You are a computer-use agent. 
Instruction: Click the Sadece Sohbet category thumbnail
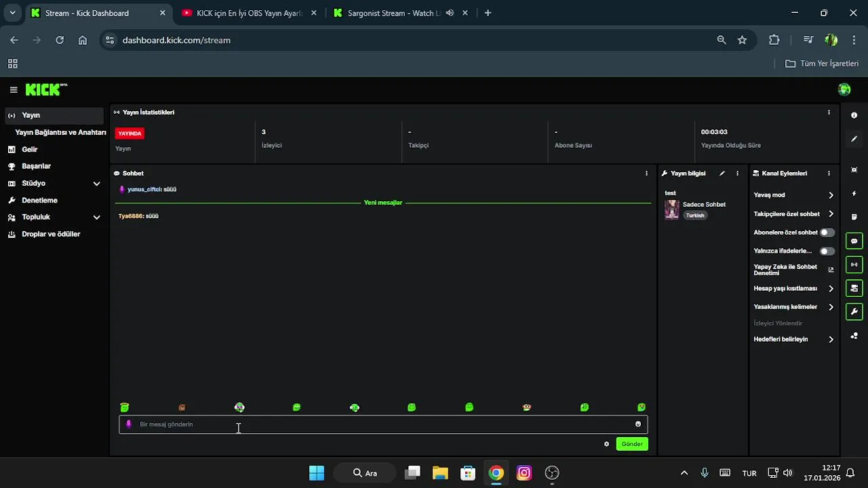click(x=672, y=209)
